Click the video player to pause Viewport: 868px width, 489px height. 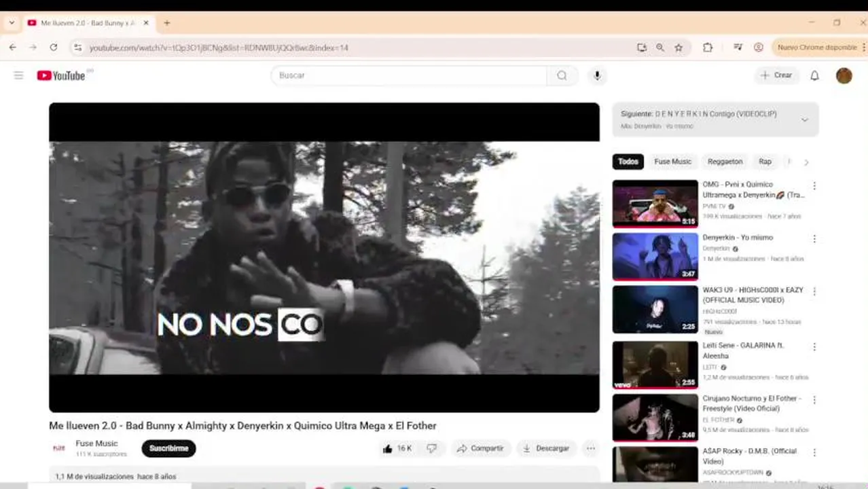[x=324, y=257]
